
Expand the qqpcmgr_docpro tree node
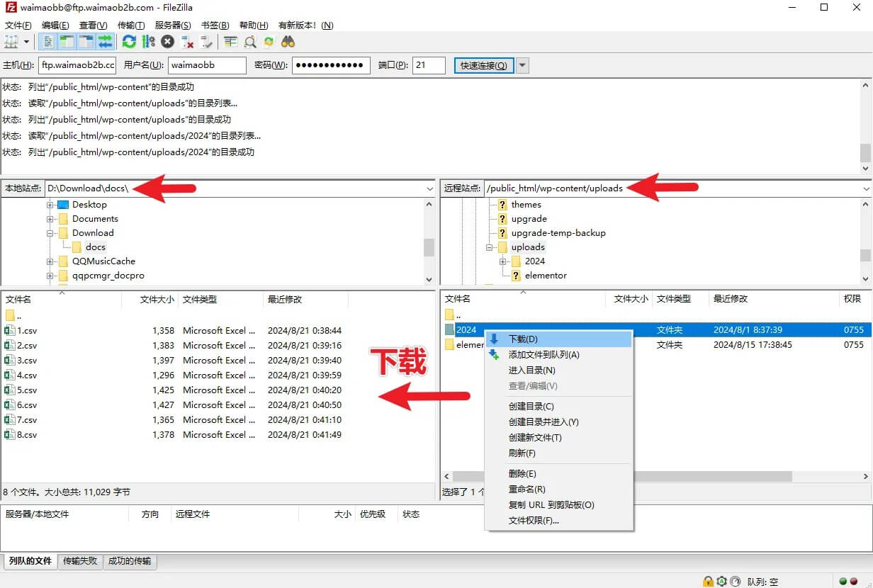50,276
